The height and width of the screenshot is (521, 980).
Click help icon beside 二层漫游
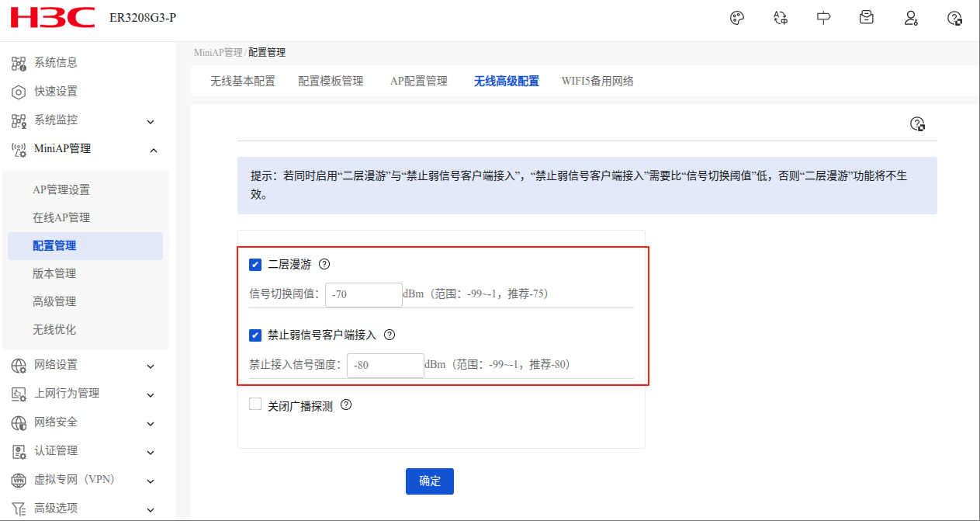[x=324, y=264]
